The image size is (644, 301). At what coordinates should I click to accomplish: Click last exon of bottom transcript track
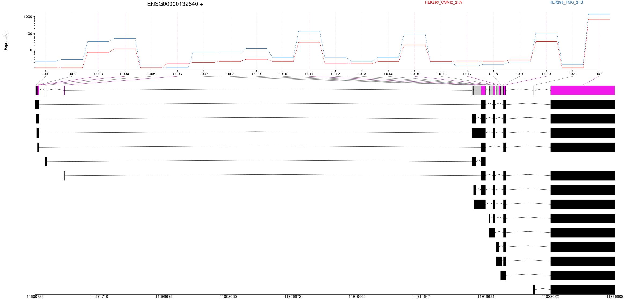pos(583,289)
